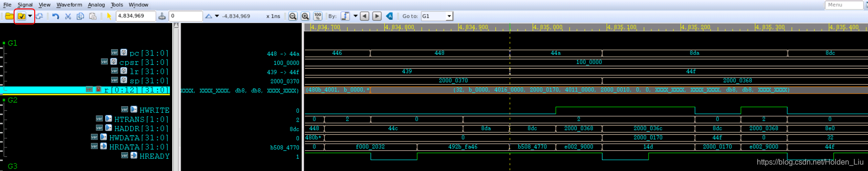Click the 4,835,000 ruler tick label
This screenshot has width=868, height=171.
click(x=548, y=27)
